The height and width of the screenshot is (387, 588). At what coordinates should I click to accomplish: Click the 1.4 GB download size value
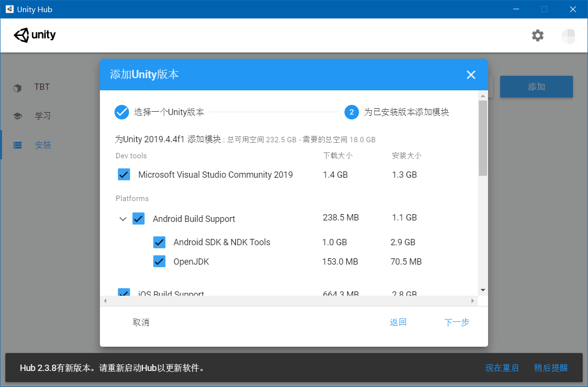(335, 175)
